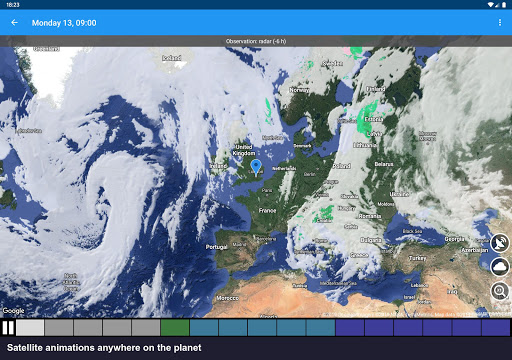This screenshot has width=512, height=360.
Task: Jump to the last purple timeline segment
Action: pyautogui.click(x=496, y=328)
